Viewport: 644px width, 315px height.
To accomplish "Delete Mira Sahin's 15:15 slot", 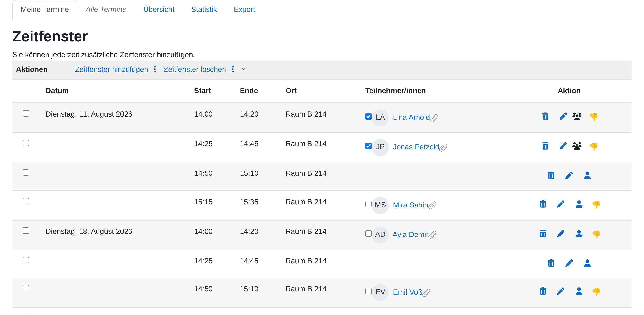I will click(x=543, y=204).
